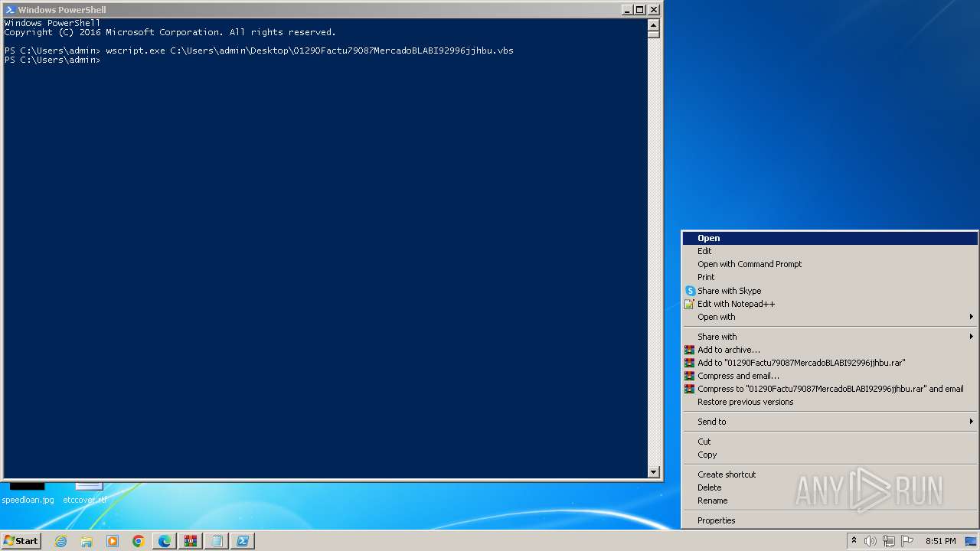Expand the Send to submenu

(830, 422)
